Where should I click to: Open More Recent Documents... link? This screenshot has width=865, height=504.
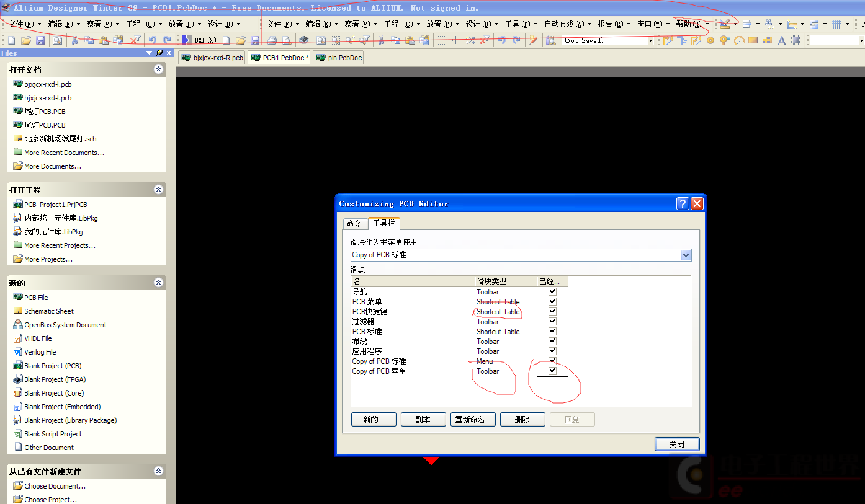point(64,153)
